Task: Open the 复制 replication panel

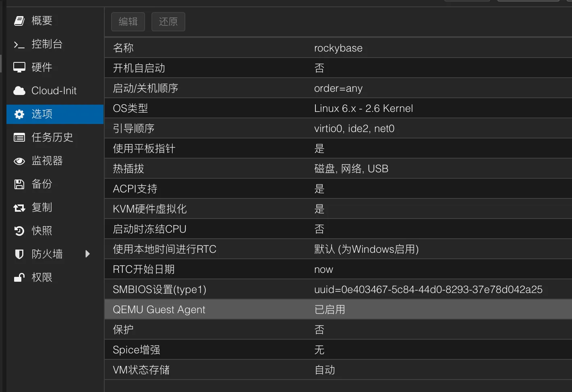Action: pyautogui.click(x=41, y=207)
